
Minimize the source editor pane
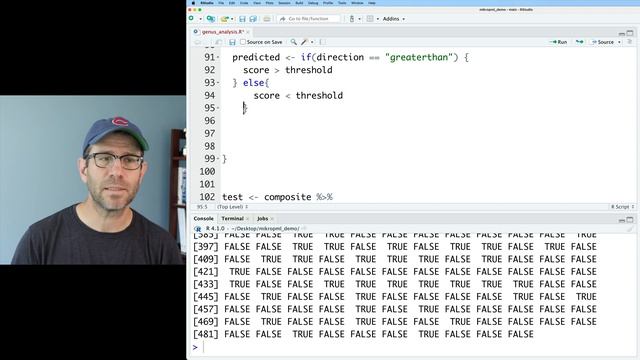[622, 33]
